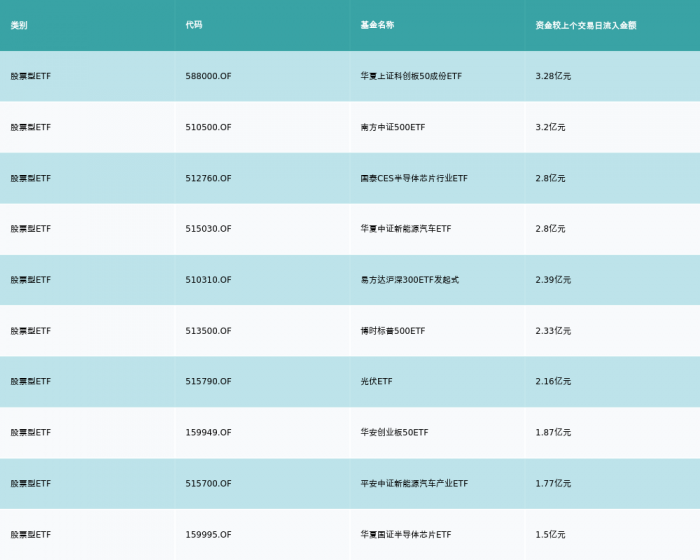The width and height of the screenshot is (700, 560).
Task: Select code 515790.OF
Action: coord(208,381)
